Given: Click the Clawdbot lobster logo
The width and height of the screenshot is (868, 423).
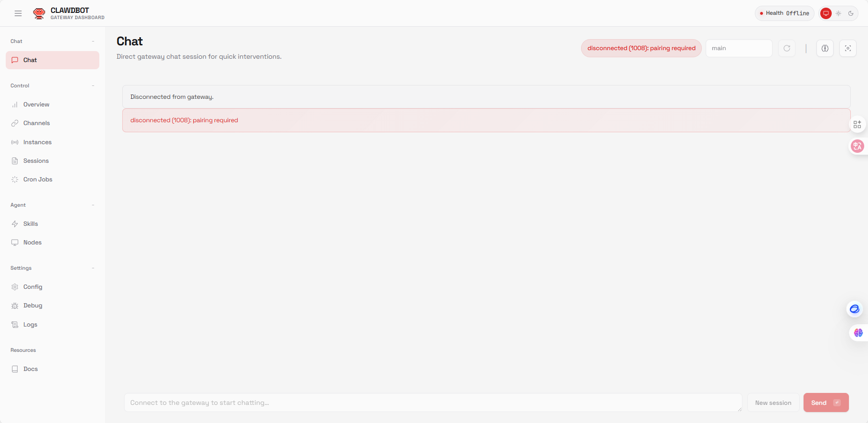Looking at the screenshot, I should point(39,13).
